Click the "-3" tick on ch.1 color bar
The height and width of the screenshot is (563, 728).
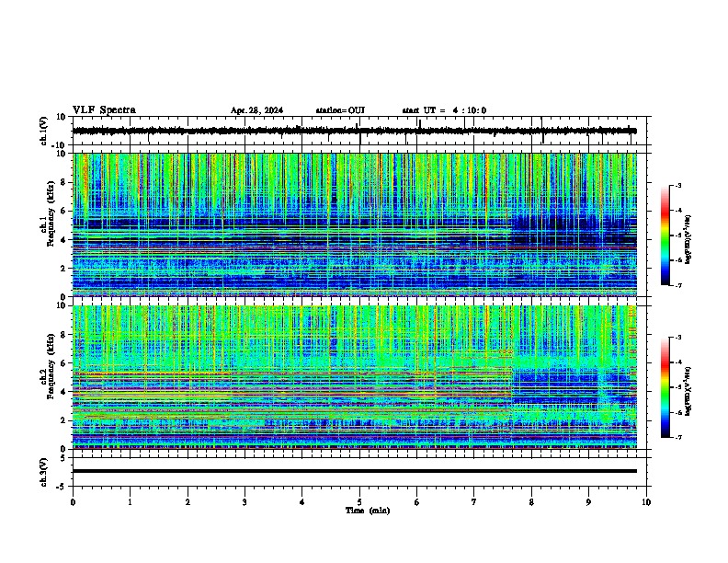pyautogui.click(x=678, y=185)
